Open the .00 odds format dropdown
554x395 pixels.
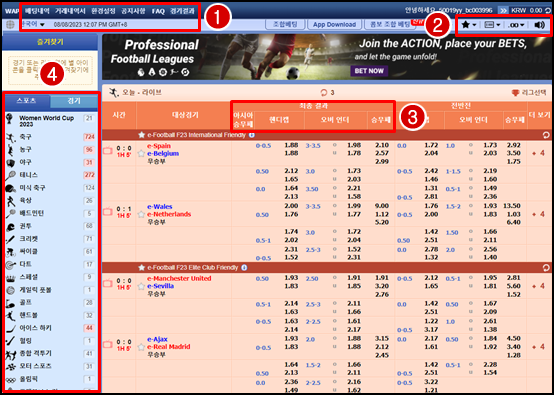point(516,25)
